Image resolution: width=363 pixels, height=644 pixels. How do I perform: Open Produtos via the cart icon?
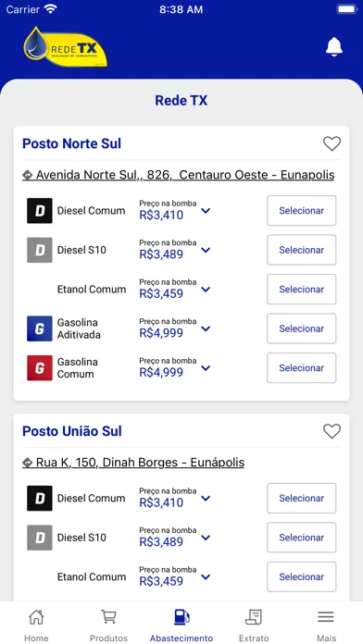click(x=108, y=617)
